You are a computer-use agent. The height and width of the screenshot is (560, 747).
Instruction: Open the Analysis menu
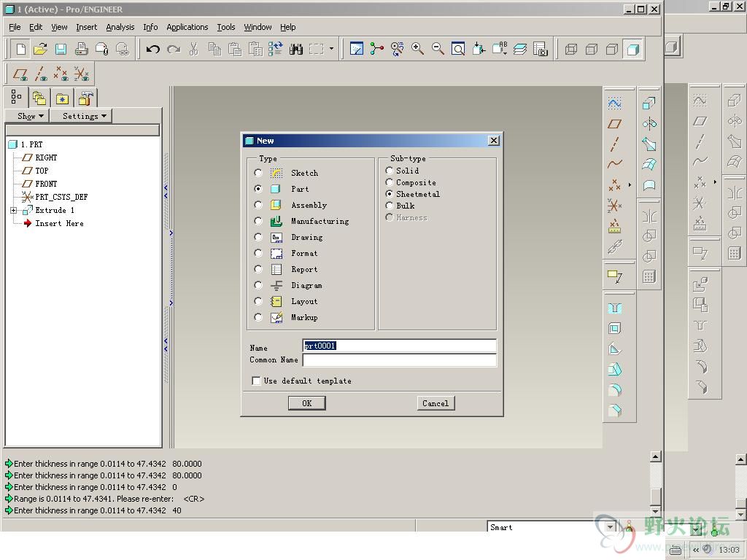[120, 27]
